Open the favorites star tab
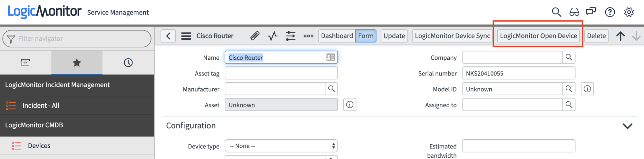Viewport: 644px width, 159px height. pyautogui.click(x=77, y=63)
